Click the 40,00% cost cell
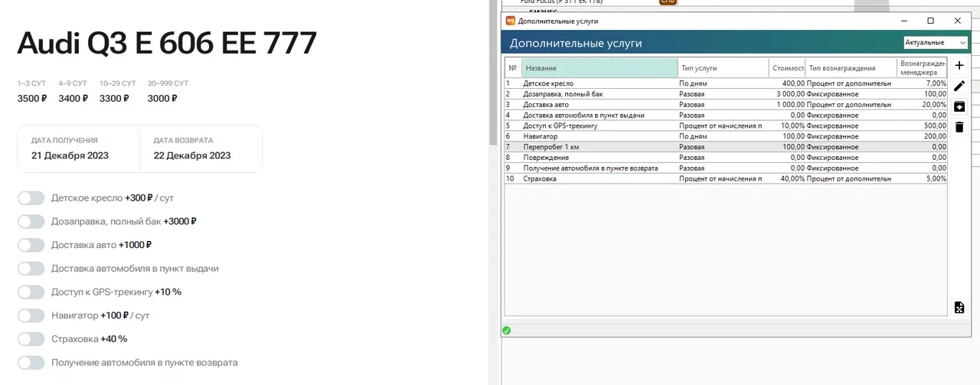The height and width of the screenshot is (385, 980). (x=787, y=179)
